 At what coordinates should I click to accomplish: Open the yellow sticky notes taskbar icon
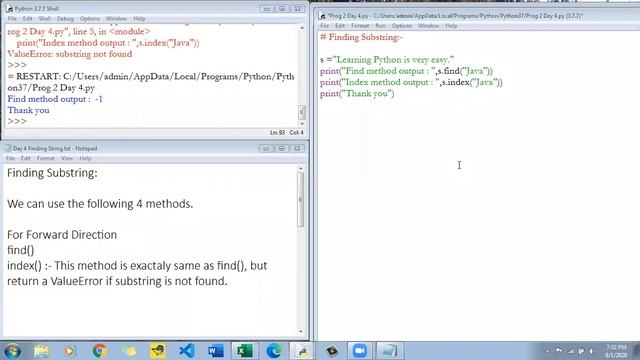click(129, 351)
